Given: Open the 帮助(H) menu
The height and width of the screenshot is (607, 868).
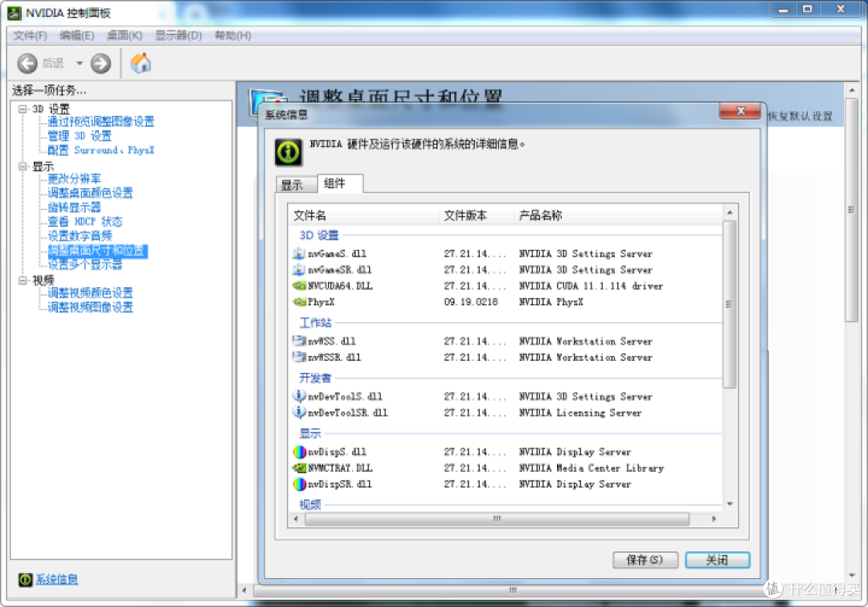Looking at the screenshot, I should (x=233, y=36).
